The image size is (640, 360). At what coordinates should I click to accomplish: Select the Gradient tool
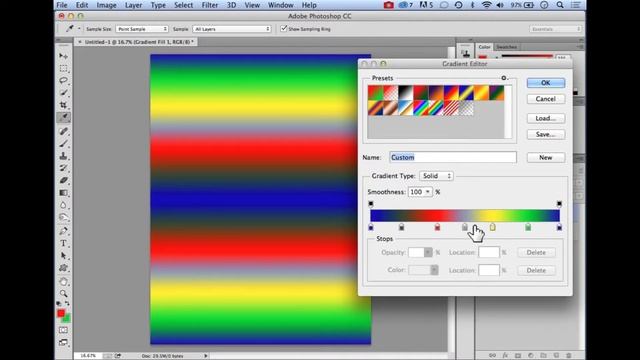pos(63,193)
